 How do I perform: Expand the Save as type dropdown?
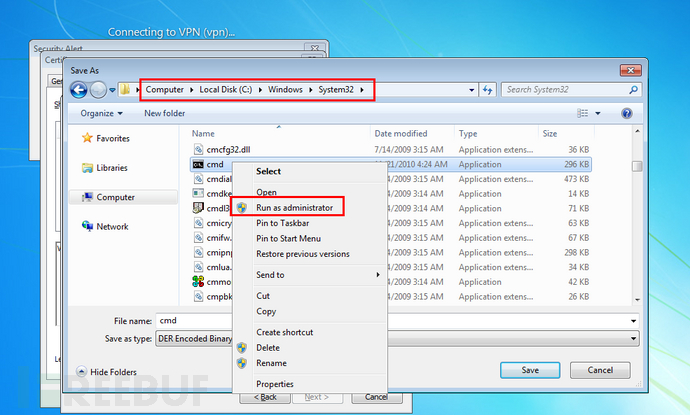click(634, 339)
